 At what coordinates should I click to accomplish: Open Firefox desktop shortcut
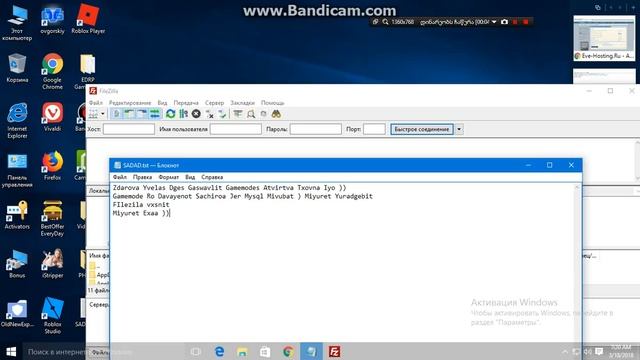tap(52, 166)
